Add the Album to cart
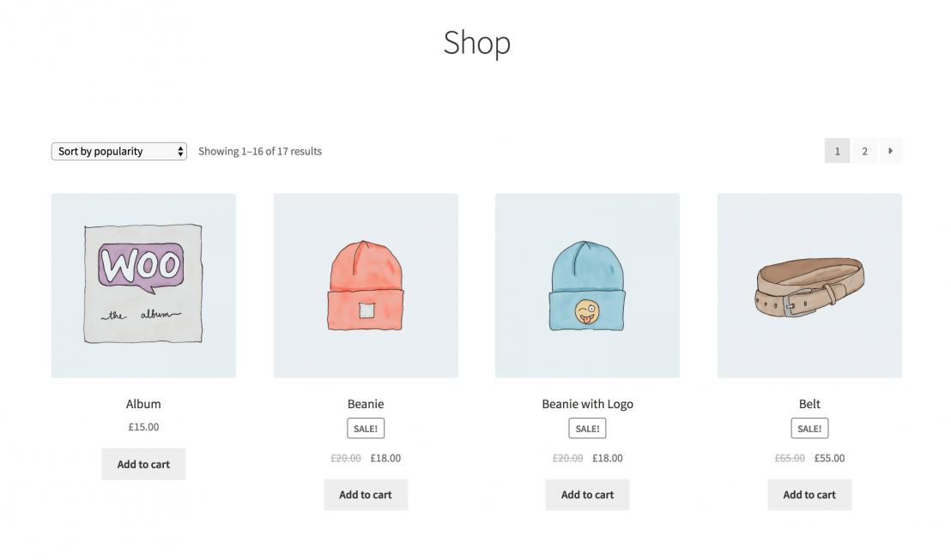 pyautogui.click(x=143, y=464)
